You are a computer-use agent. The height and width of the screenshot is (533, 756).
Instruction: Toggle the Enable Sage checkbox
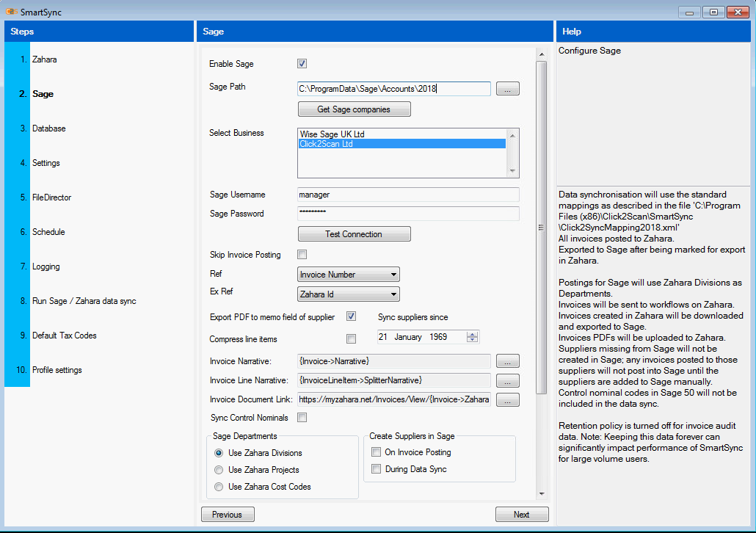302,64
